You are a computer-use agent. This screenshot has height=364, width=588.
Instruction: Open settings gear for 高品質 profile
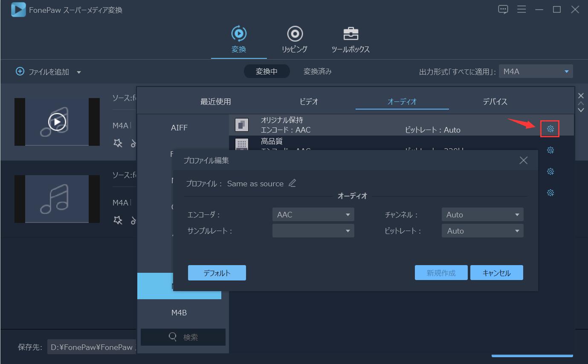pos(550,150)
